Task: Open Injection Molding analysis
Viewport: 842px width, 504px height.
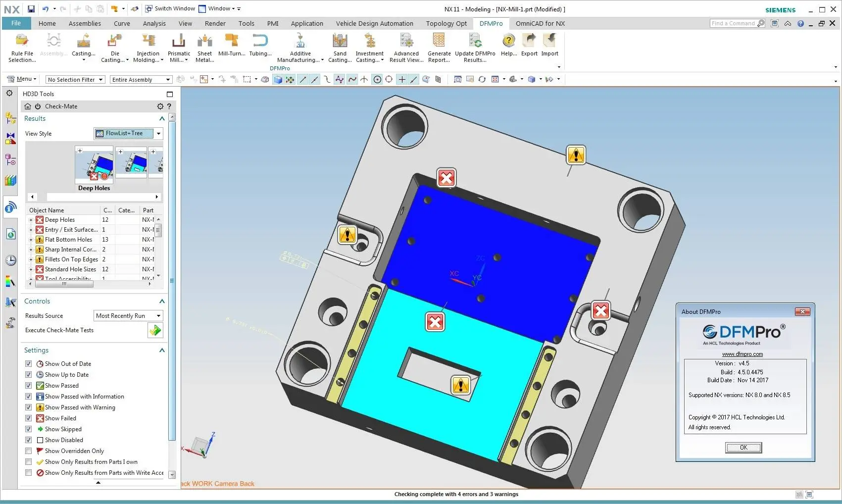Action: point(148,48)
